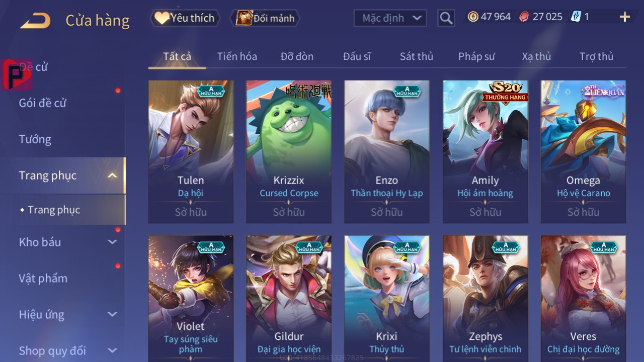644x362 pixels.
Task: Switch to the Pháp sư tab
Action: (x=476, y=56)
